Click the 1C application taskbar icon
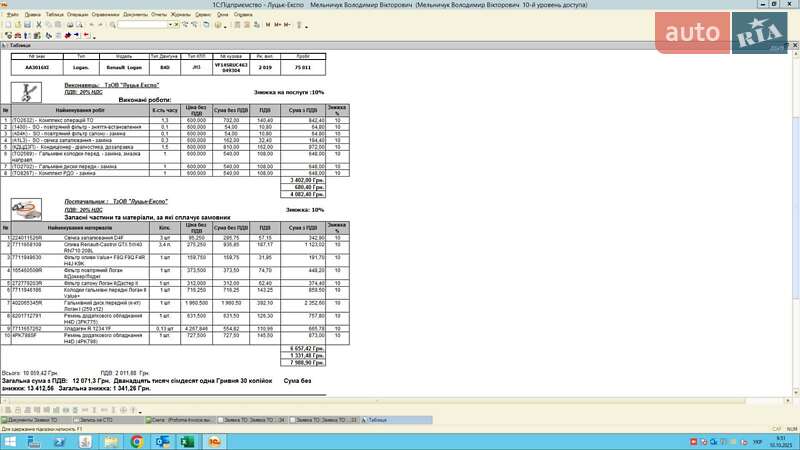800x450 pixels. tap(214, 441)
